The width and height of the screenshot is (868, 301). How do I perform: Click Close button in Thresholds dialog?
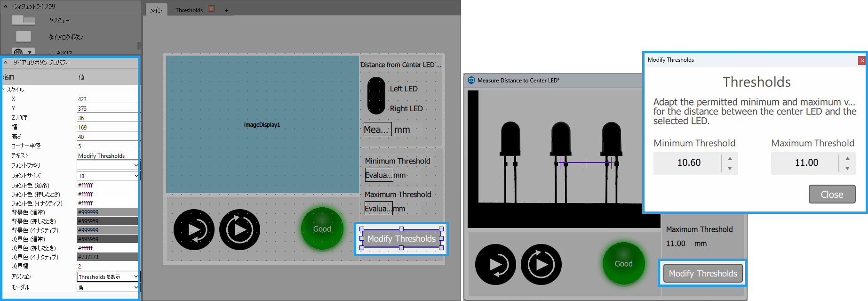[x=831, y=194]
